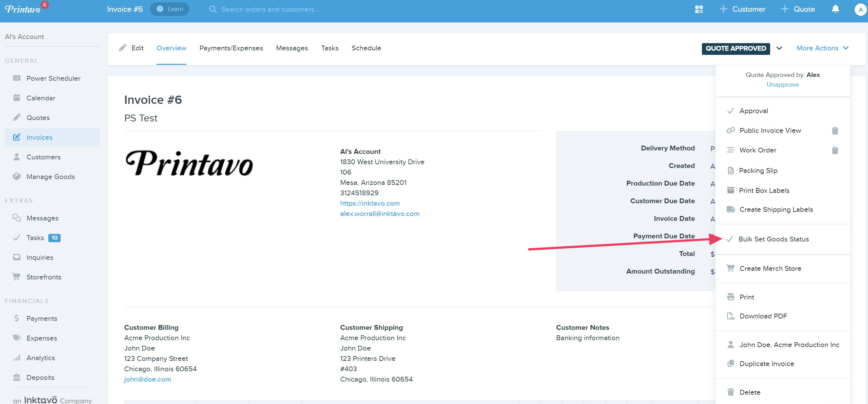The image size is (868, 404).
Task: Focus the search orders and customers field
Action: point(270,9)
